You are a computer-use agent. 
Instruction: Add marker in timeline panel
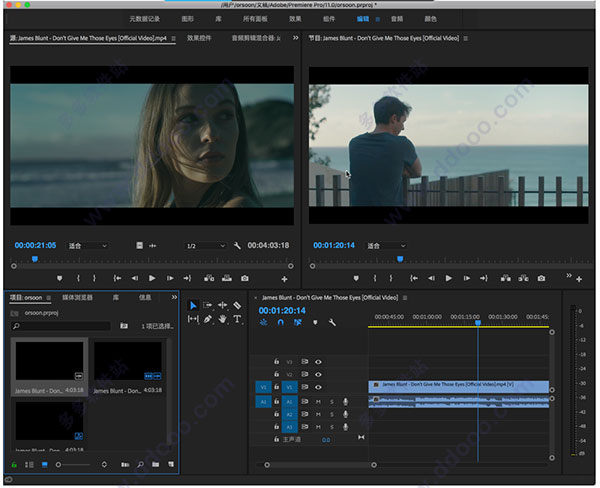point(315,323)
